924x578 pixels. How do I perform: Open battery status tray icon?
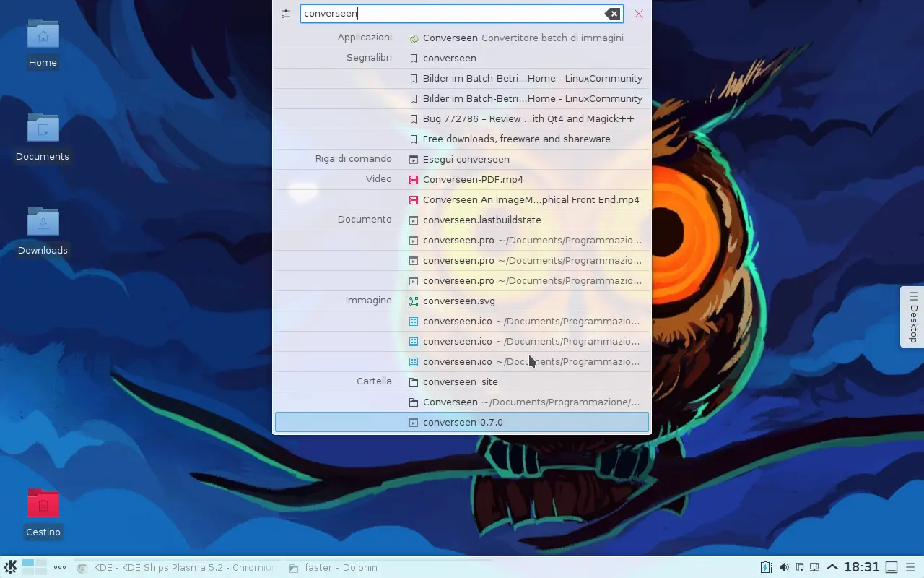point(766,567)
